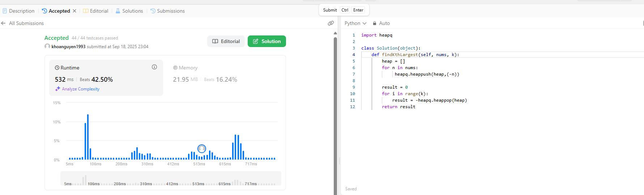Image resolution: width=644 pixels, height=195 pixels.
Task: Click the runtime info icon
Action: (x=154, y=67)
